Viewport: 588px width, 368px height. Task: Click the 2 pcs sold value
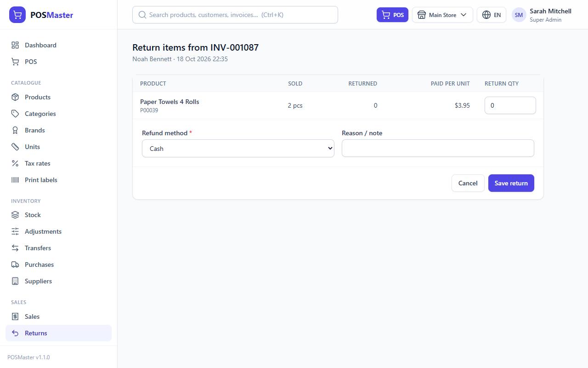point(295,105)
